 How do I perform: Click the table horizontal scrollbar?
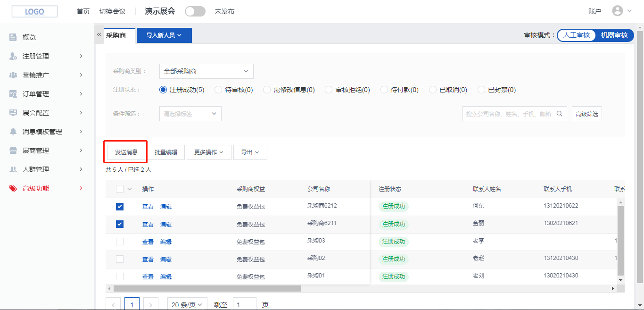[x=207, y=288]
